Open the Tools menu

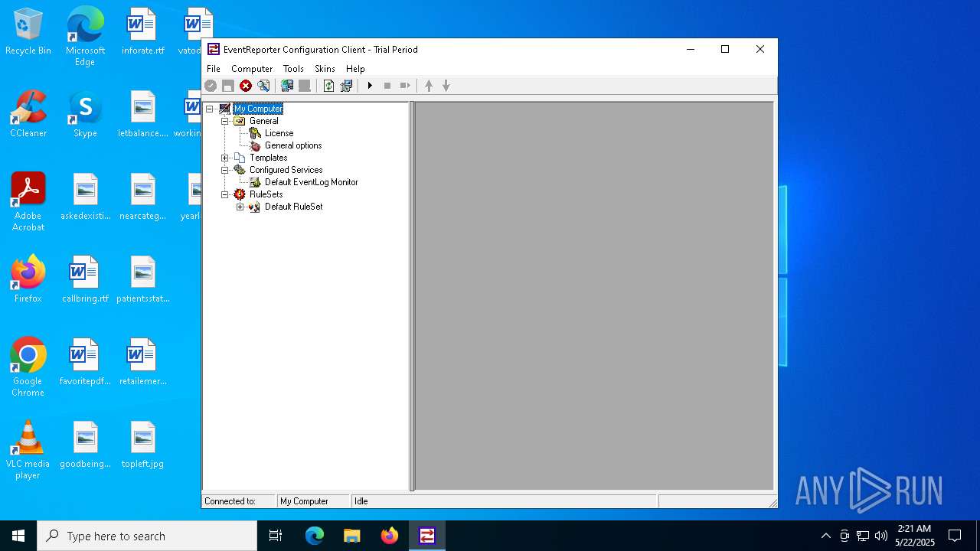[x=293, y=69]
